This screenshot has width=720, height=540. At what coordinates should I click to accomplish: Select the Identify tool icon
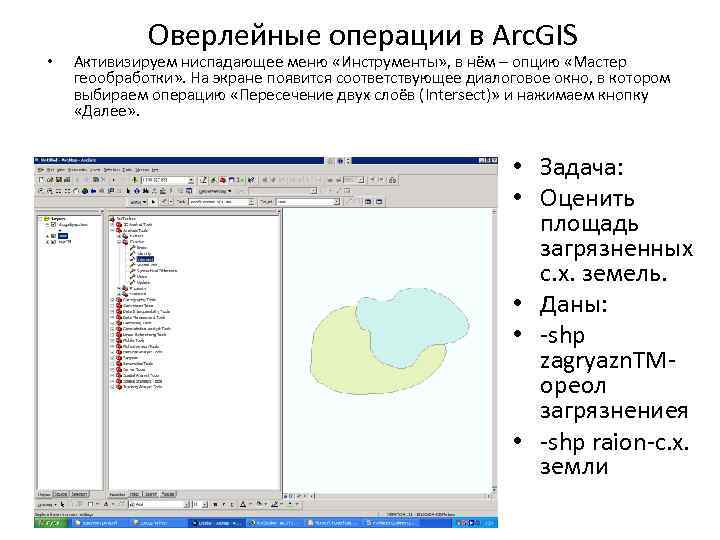click(136, 191)
